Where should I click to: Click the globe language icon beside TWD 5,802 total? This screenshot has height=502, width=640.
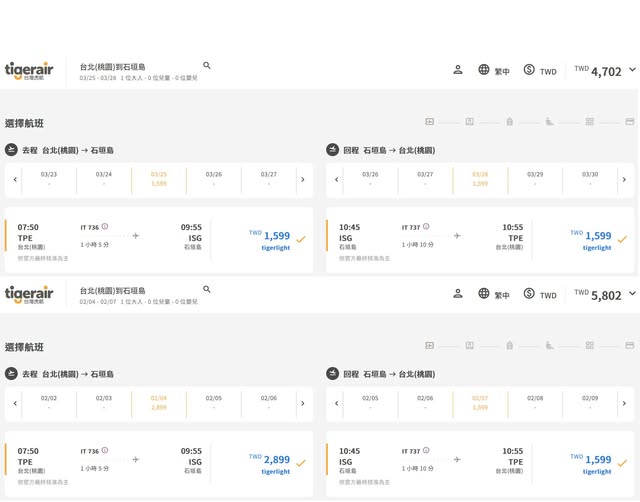484,294
